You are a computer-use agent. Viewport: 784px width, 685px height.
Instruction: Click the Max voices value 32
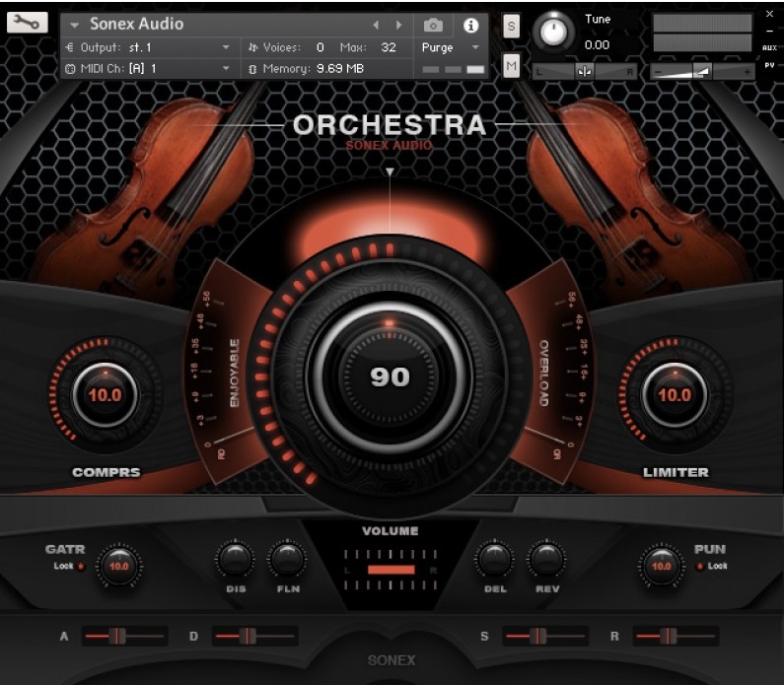pos(389,47)
